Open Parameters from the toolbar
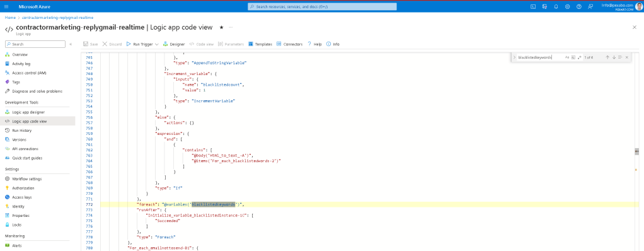This screenshot has width=644, height=251. (x=231, y=44)
